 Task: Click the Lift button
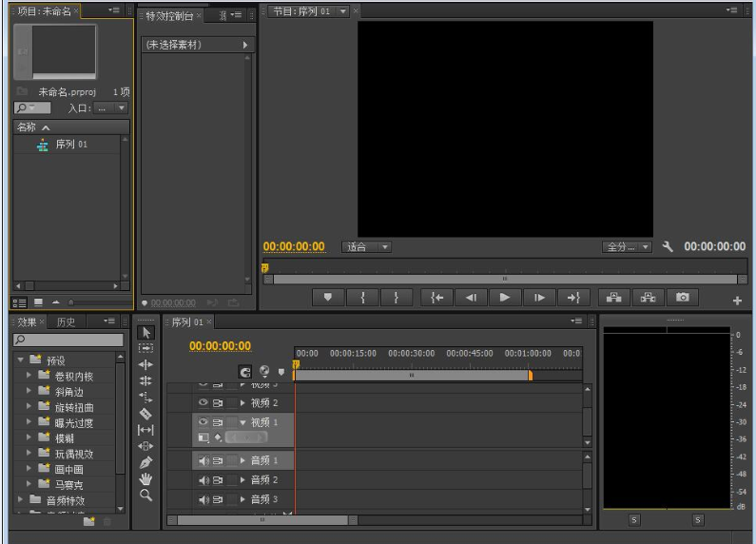coord(613,298)
